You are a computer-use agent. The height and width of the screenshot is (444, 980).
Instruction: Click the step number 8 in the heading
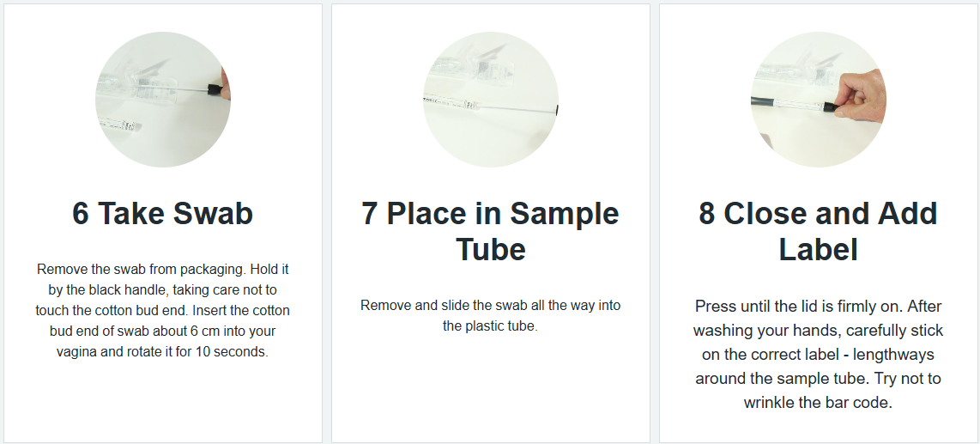(x=707, y=214)
